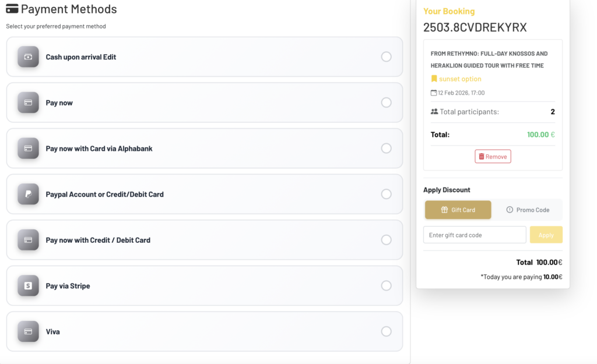Click the PayPal logo icon
Image resolution: width=597 pixels, height=364 pixels.
pos(28,194)
